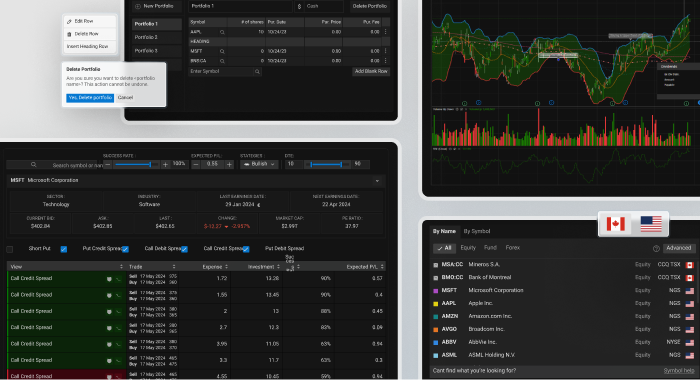Open the three-dot menu on the AAPL row
The width and height of the screenshot is (700, 380).
tap(386, 32)
